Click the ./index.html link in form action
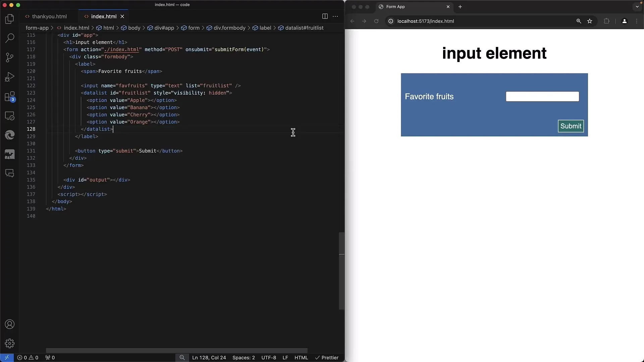The image size is (644, 362). pyautogui.click(x=121, y=49)
